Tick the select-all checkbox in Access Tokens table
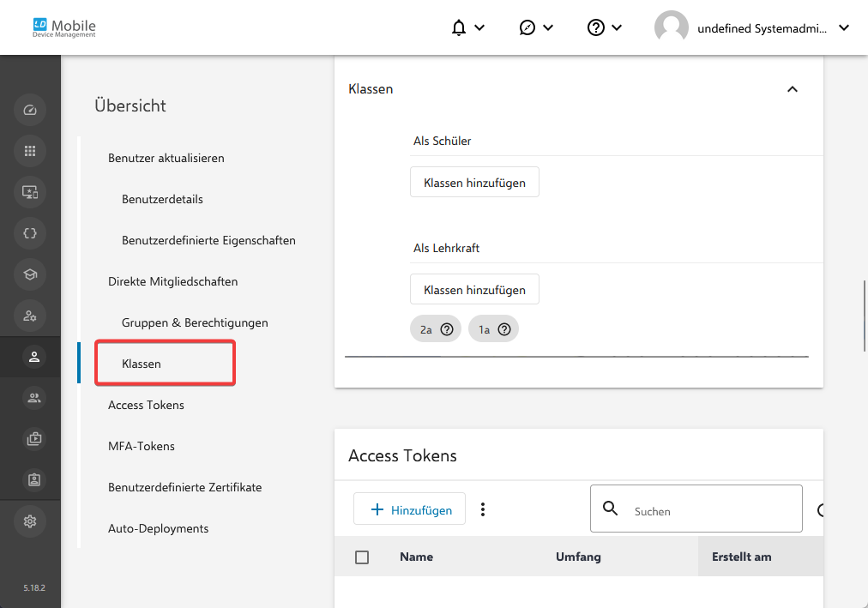Screen dimensions: 868x608 pos(362,557)
